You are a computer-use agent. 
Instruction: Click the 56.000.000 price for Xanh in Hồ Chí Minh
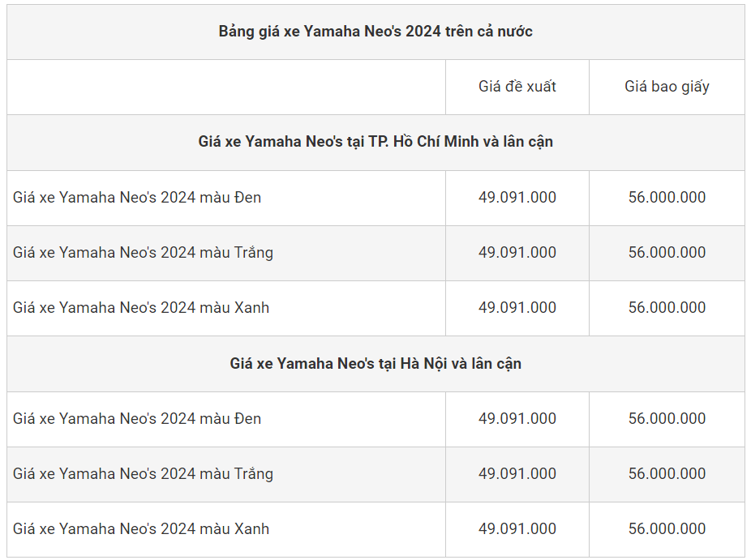[667, 308]
